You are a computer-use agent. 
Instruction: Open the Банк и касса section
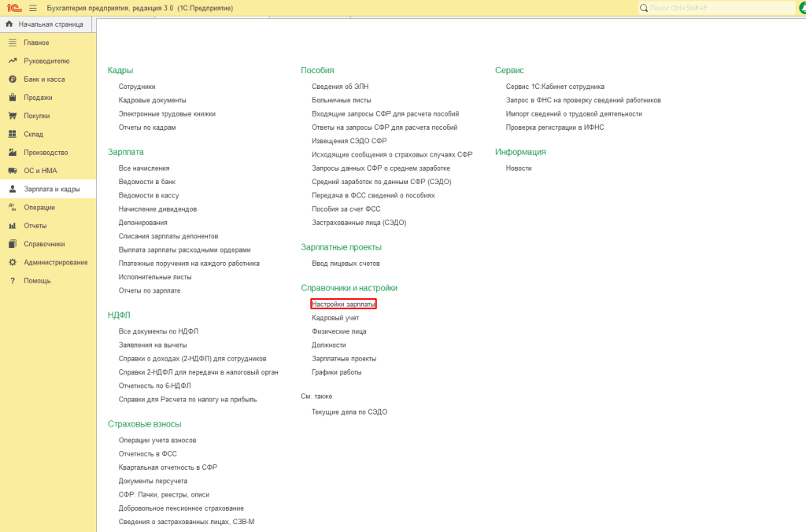point(44,79)
